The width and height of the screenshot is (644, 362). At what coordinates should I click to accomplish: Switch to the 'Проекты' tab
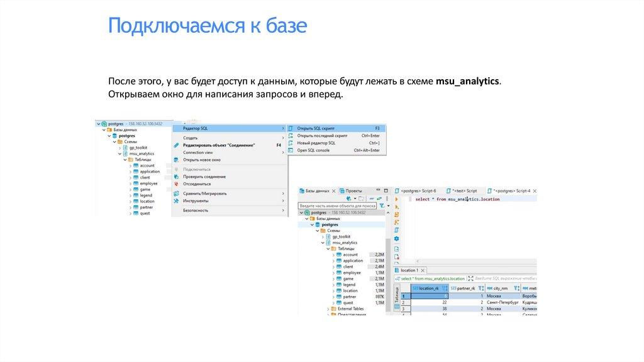click(353, 190)
